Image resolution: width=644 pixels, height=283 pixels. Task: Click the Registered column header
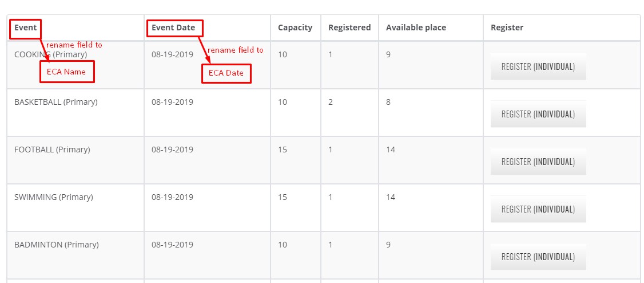[x=349, y=27]
